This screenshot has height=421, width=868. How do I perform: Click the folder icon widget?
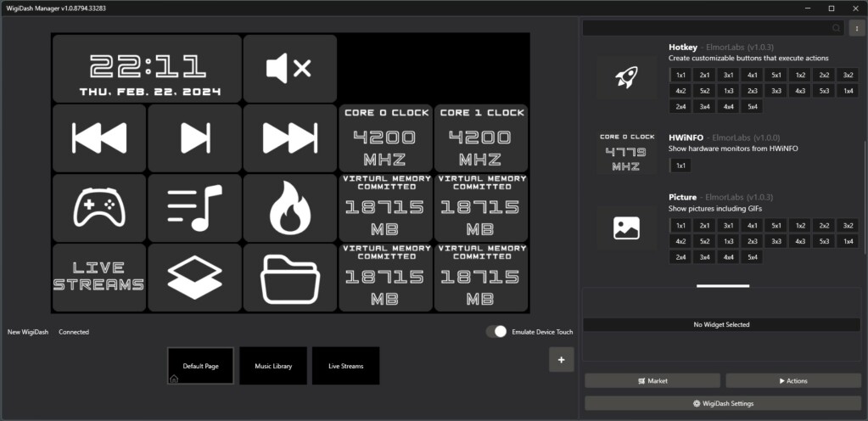289,278
